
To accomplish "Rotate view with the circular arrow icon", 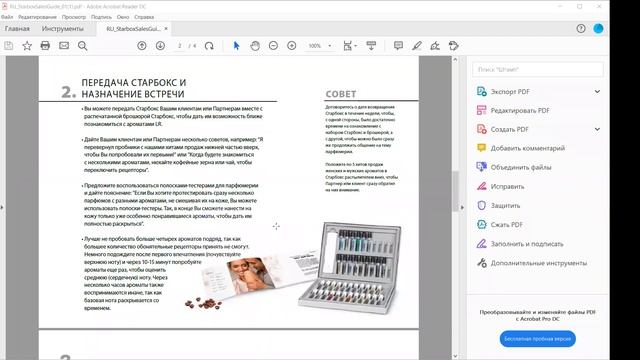I will click(x=209, y=46).
